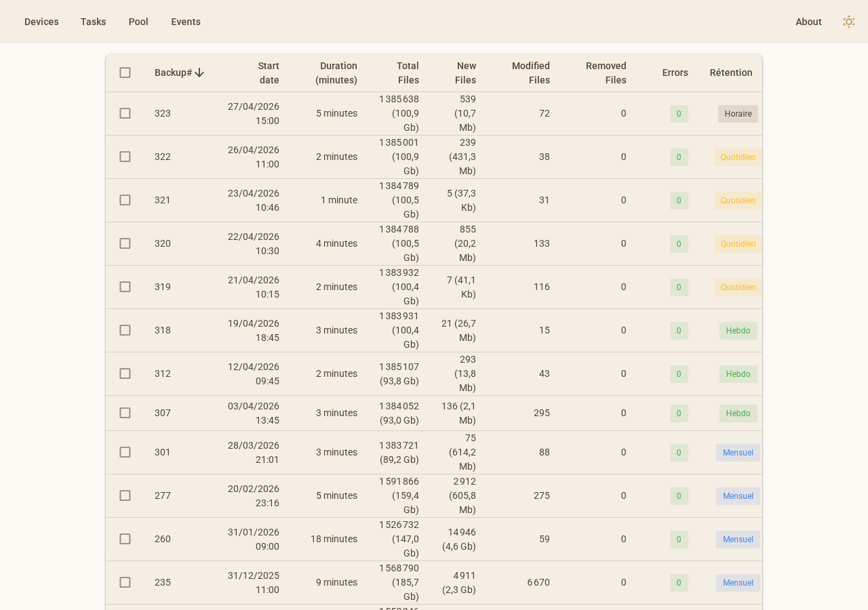Click the Removed Files column header
This screenshot has height=610, width=868.
606,73
